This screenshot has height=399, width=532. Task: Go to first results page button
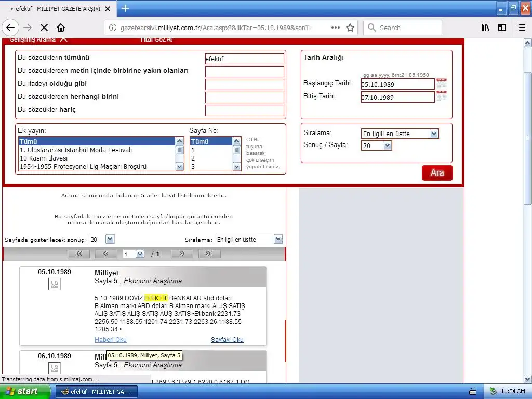(78, 254)
